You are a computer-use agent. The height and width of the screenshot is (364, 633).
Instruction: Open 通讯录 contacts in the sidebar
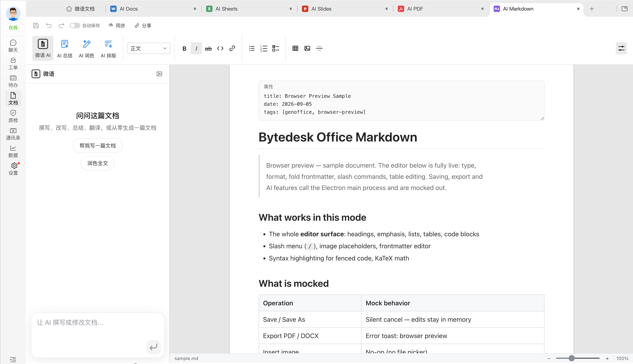[13, 134]
